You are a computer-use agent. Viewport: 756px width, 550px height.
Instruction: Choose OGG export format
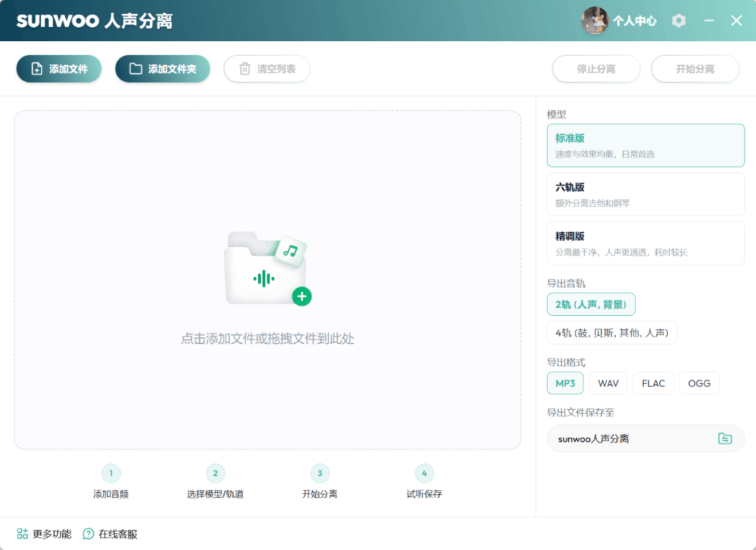[699, 383]
